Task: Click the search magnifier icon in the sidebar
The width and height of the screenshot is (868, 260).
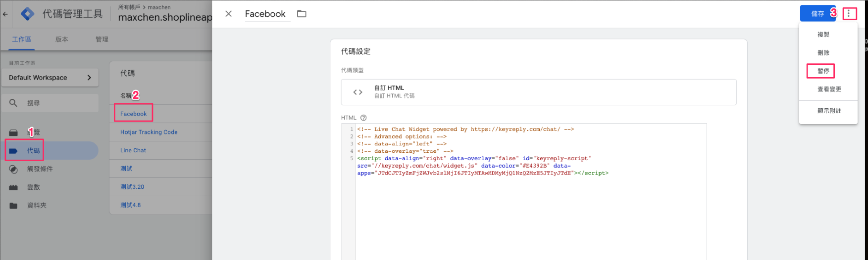Action: [x=13, y=103]
